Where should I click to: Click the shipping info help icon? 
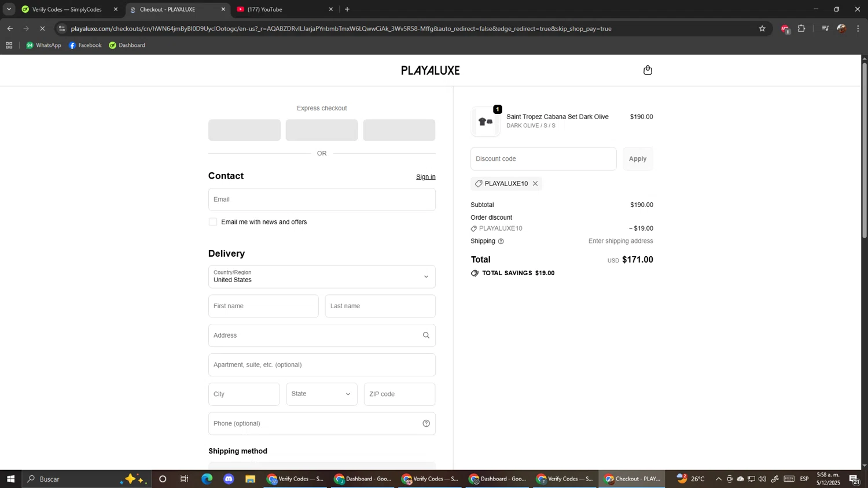coord(501,242)
